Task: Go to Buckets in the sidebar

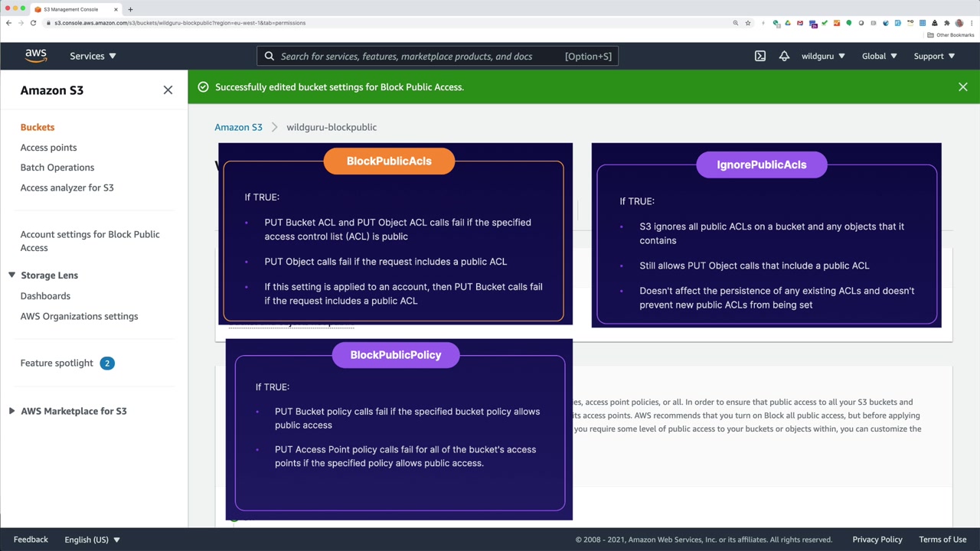Action: point(38,127)
